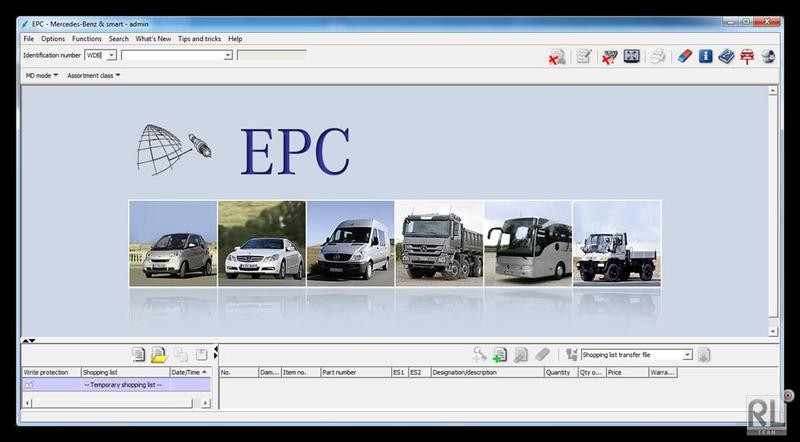Click the globe icon in top toolbar

pos(768,56)
